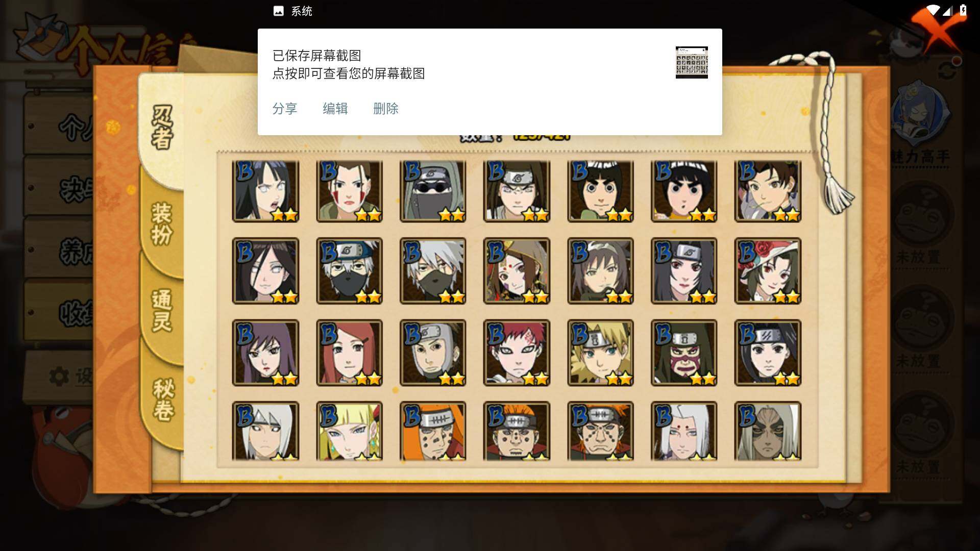Select Kankuro portrait with purple face paint

click(684, 353)
